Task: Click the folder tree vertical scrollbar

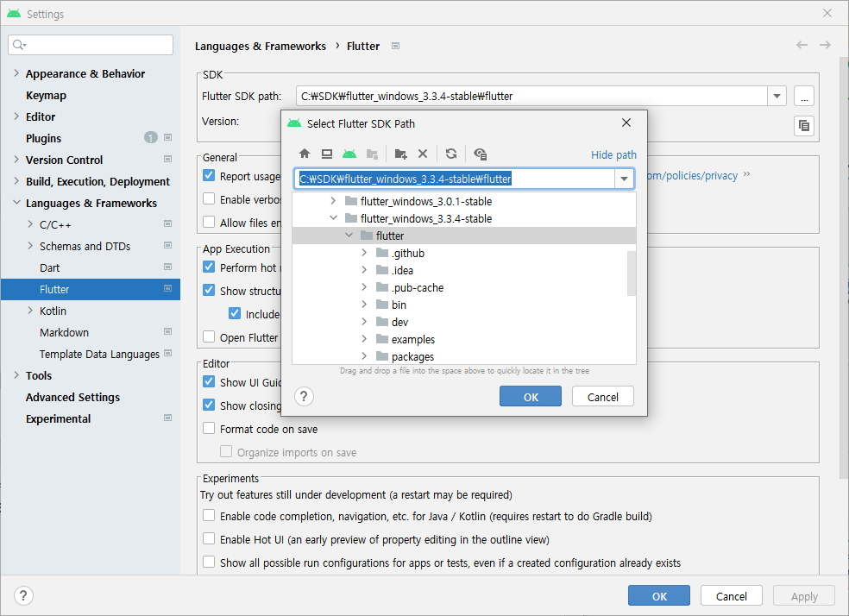Action: pyautogui.click(x=632, y=273)
